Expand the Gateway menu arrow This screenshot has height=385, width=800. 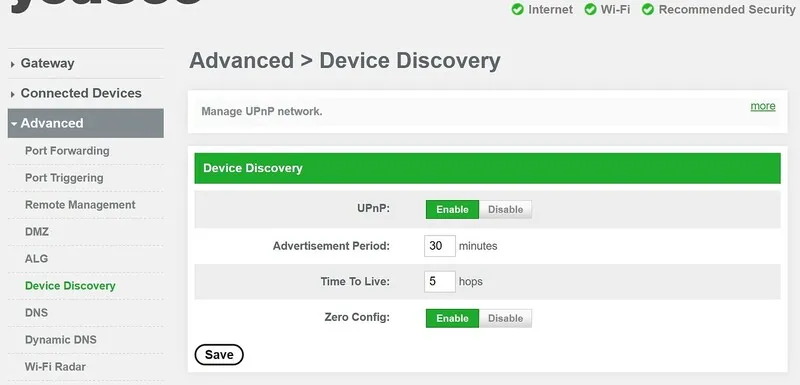[13, 64]
